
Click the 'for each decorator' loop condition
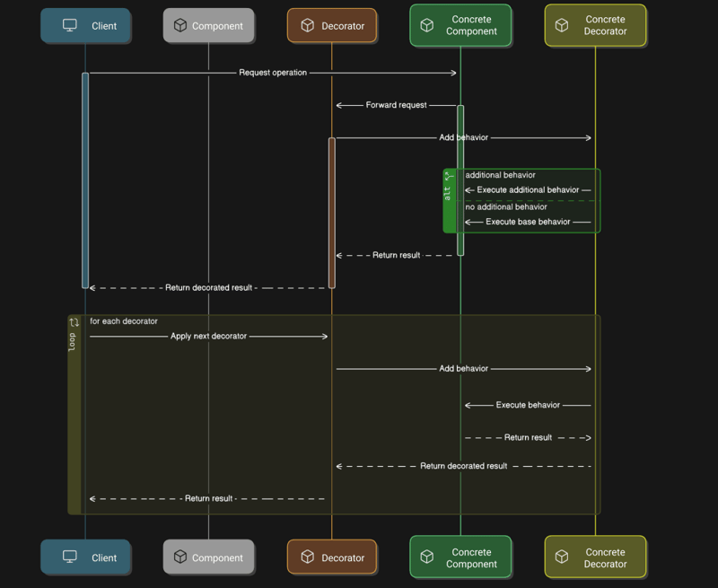(124, 321)
